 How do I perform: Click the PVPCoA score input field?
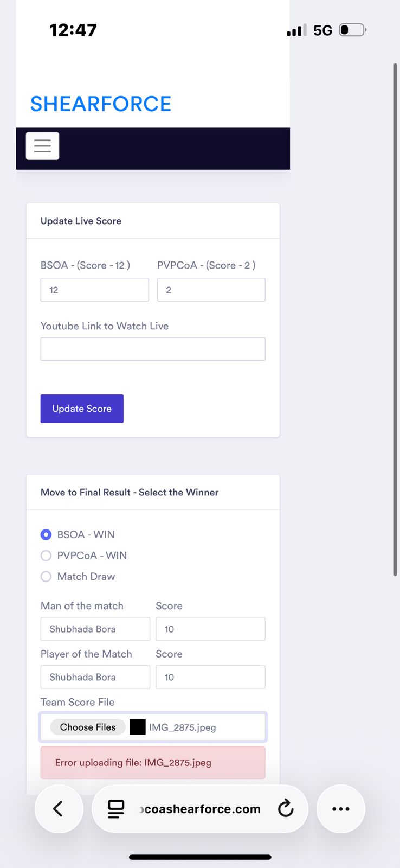coord(211,290)
